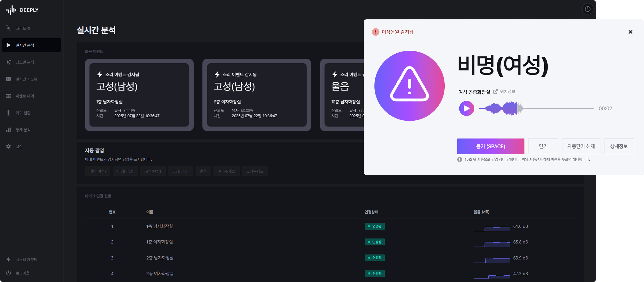Click the Logout power icon
This screenshot has width=644, height=282.
click(x=9, y=273)
